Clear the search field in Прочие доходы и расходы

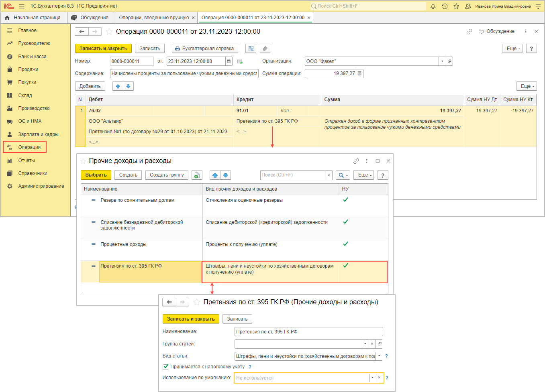point(329,175)
